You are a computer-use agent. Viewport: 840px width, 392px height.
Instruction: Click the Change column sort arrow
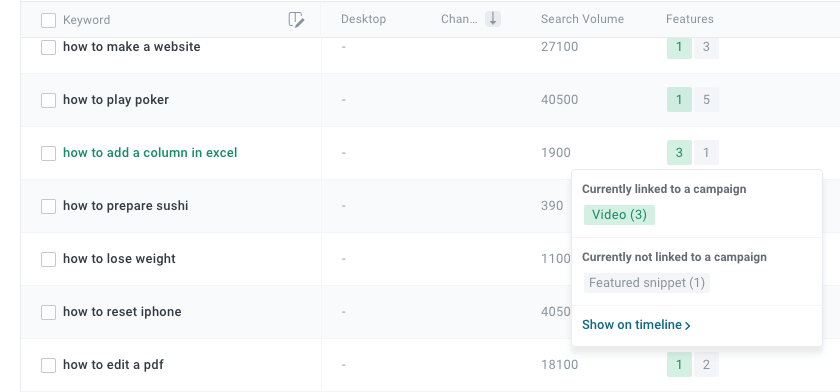pyautogui.click(x=493, y=19)
